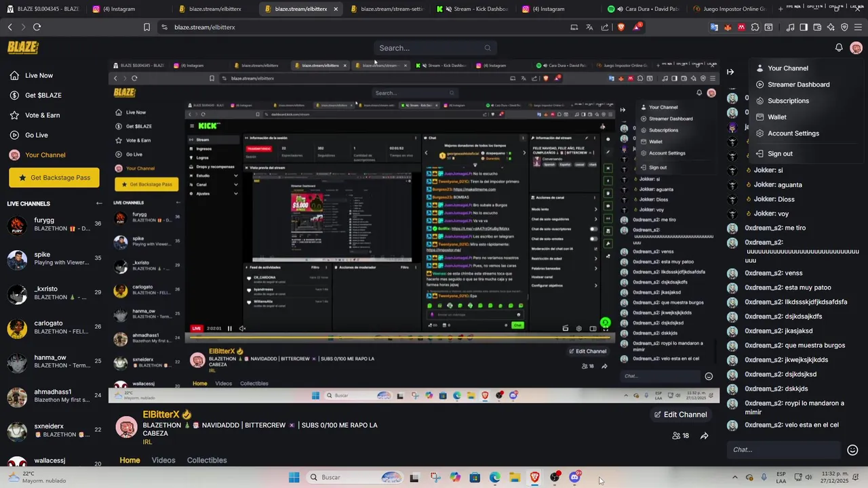Open carlogato's live channel

click(x=54, y=327)
